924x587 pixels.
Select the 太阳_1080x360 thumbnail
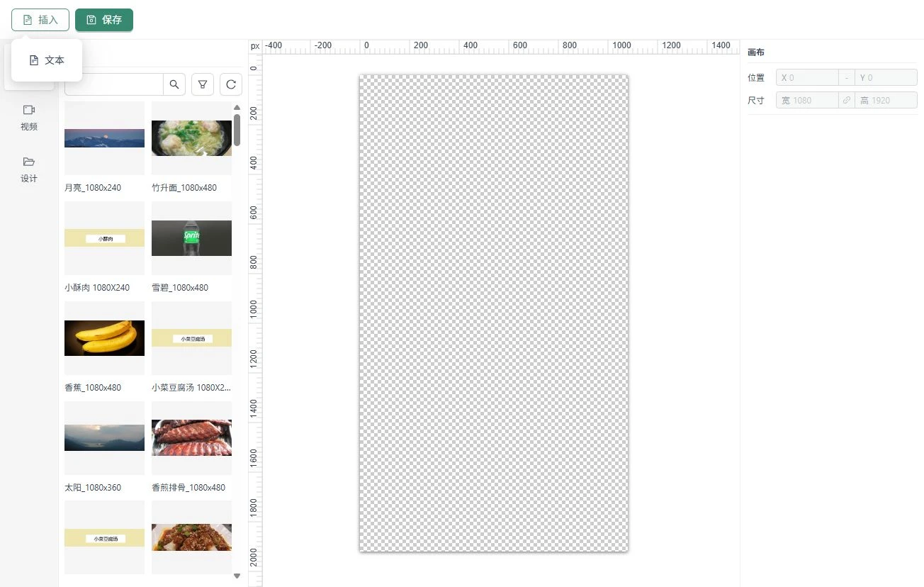[x=104, y=438]
